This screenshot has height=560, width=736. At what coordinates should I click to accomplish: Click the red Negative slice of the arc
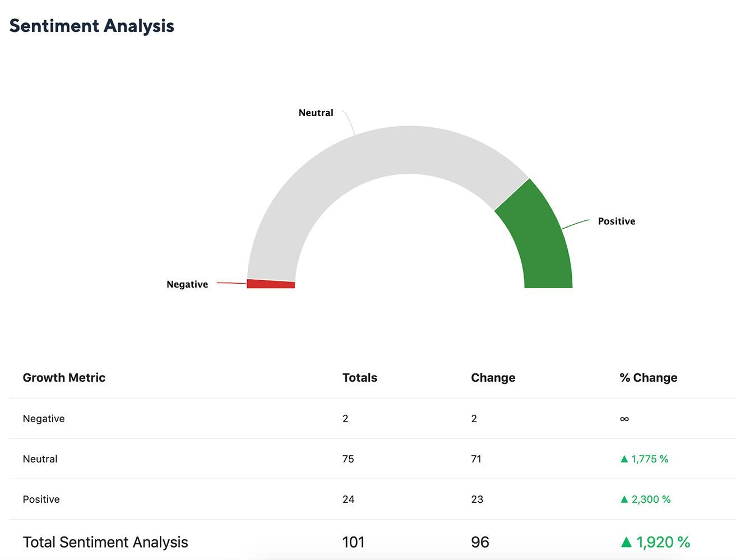[270, 283]
